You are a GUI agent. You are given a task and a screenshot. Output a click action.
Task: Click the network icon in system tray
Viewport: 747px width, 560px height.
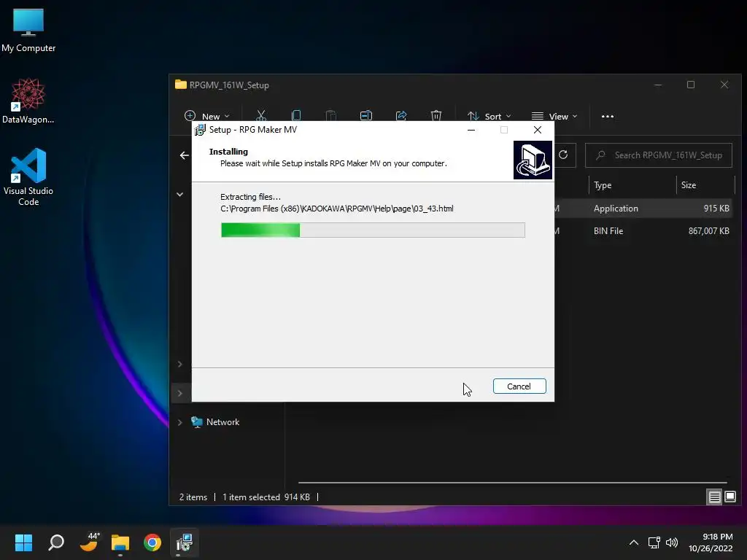654,542
